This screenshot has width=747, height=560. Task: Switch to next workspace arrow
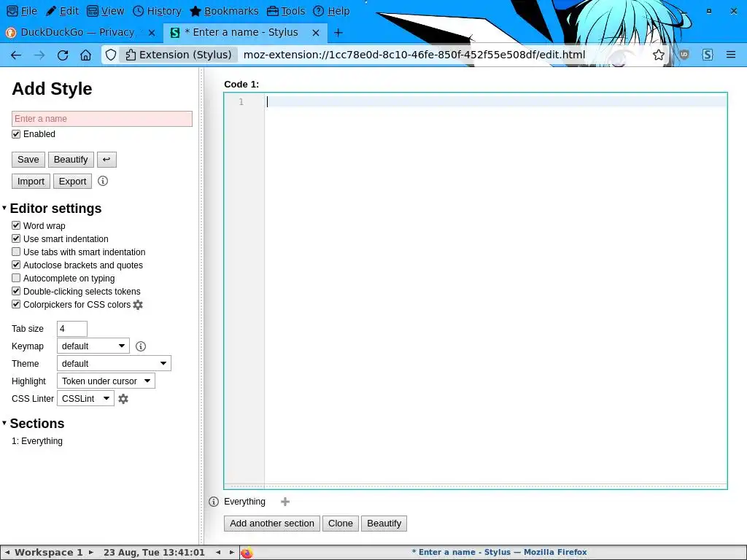90,553
